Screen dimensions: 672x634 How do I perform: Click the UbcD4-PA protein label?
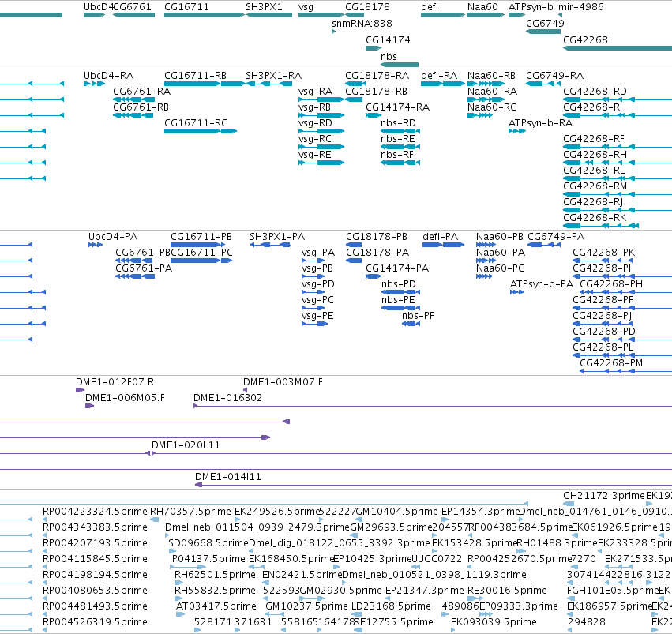[x=113, y=237]
